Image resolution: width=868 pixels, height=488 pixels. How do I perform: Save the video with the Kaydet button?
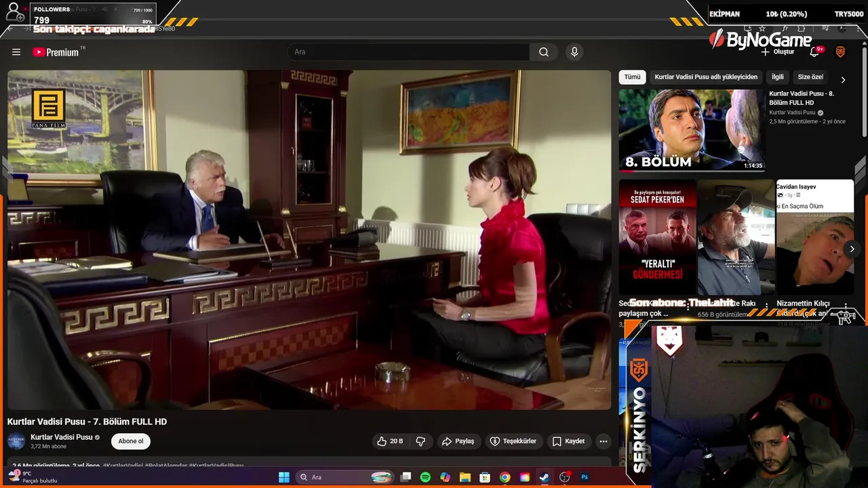[568, 441]
